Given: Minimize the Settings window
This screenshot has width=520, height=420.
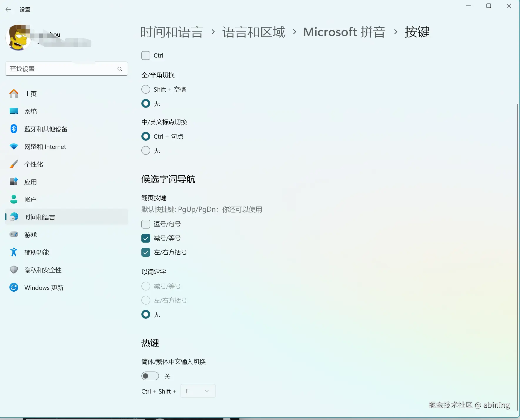Looking at the screenshot, I should [x=469, y=6].
